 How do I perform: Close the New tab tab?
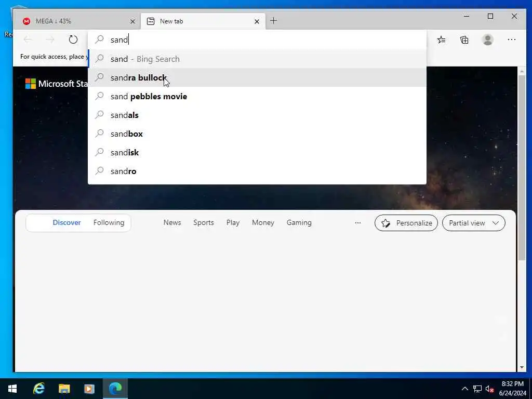point(257,21)
